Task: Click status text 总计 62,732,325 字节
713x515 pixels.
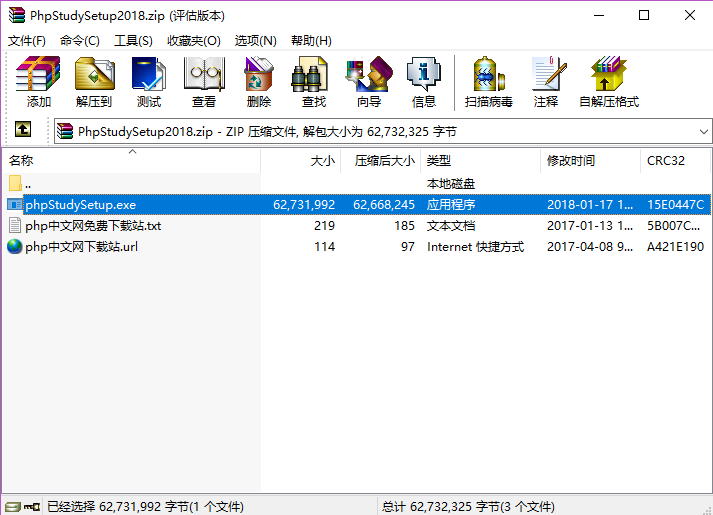Action: click(x=468, y=506)
